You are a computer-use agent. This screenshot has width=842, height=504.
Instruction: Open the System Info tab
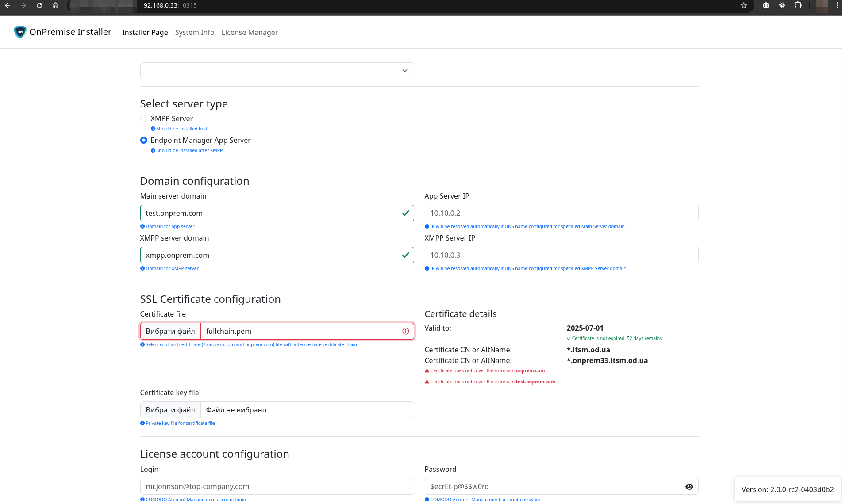tap(194, 32)
